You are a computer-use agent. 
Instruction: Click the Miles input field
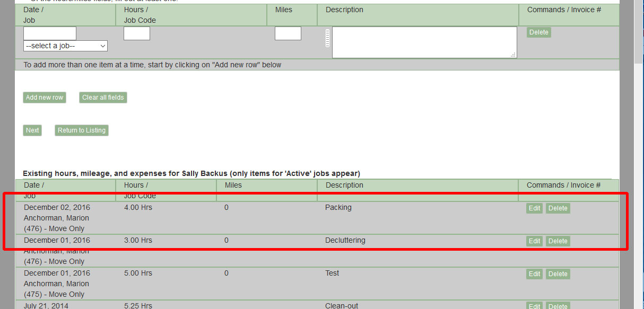288,33
